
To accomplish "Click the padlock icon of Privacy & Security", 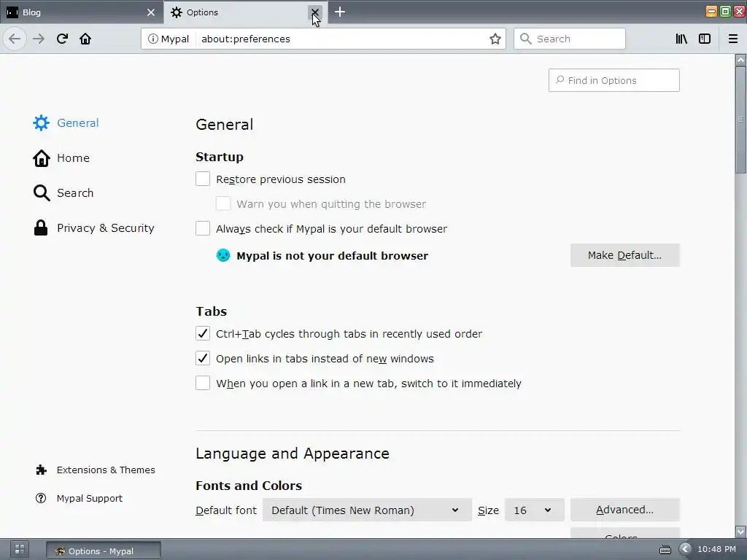I will point(41,227).
